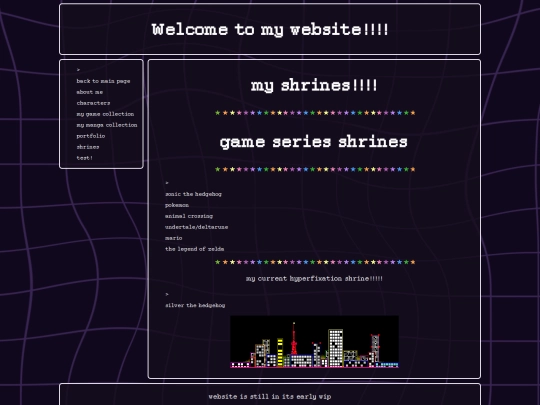Open the 'animal crossing' shrine link
Image resolution: width=540 pixels, height=405 pixels.
(x=189, y=216)
